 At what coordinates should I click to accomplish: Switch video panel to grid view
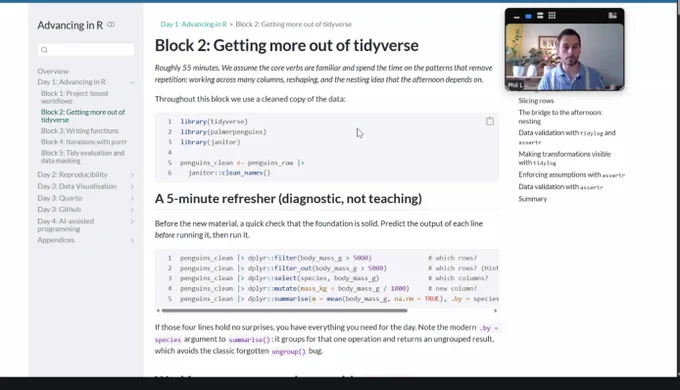point(552,16)
